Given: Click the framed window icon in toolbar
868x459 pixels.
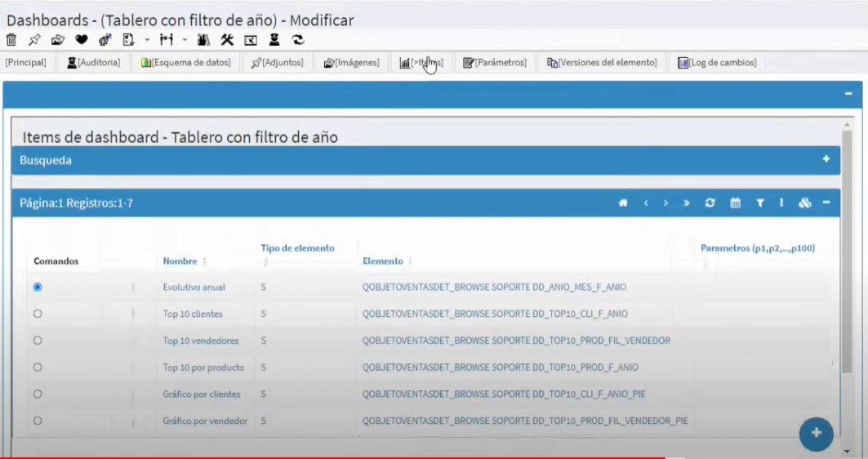Looking at the screenshot, I should pyautogui.click(x=250, y=40).
